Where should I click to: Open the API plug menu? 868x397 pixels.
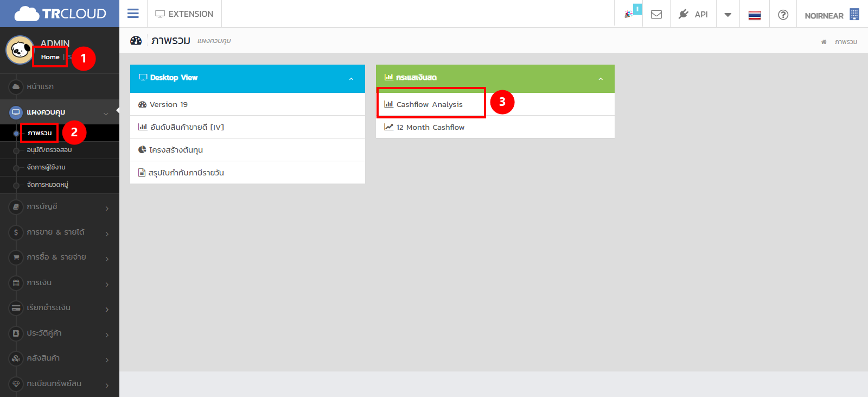point(693,14)
